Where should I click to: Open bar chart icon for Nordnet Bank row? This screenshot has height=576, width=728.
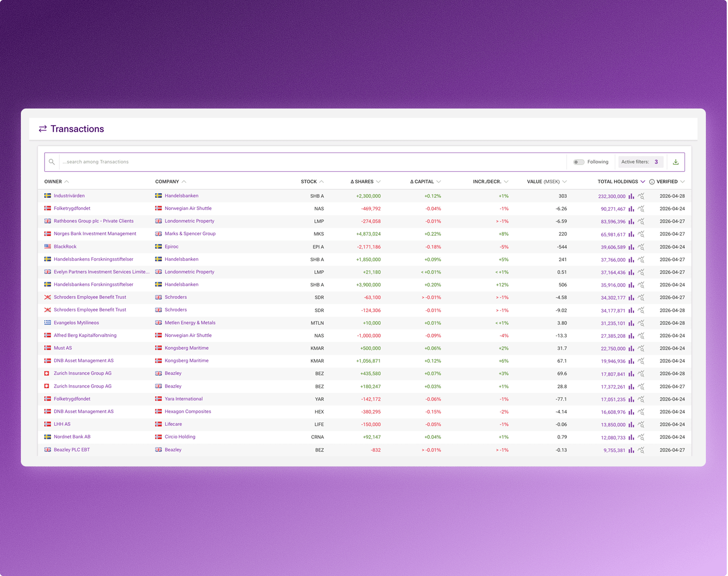[x=631, y=437]
